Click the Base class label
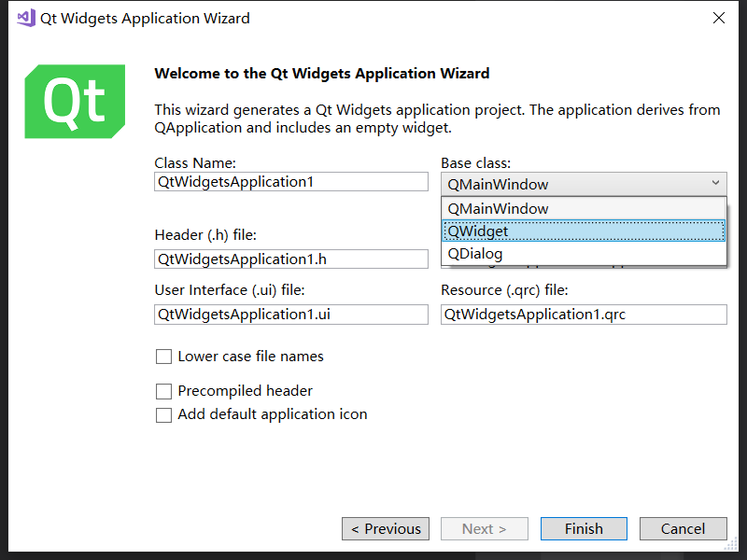Viewport: 747px width, 560px height. pyautogui.click(x=475, y=163)
